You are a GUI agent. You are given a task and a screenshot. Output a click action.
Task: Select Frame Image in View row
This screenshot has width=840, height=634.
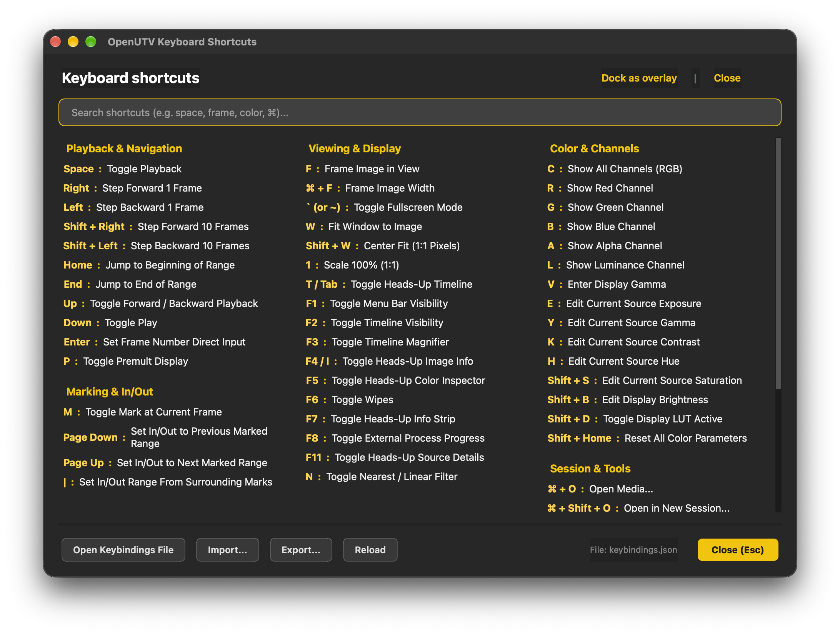pos(362,169)
